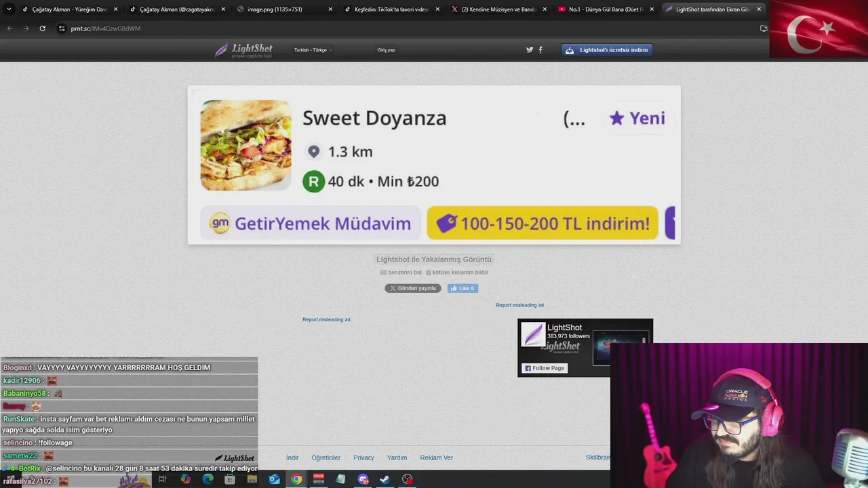Viewport: 868px width, 488px height.
Task: Click kötüye kullanım bildir report link
Action: point(457,272)
